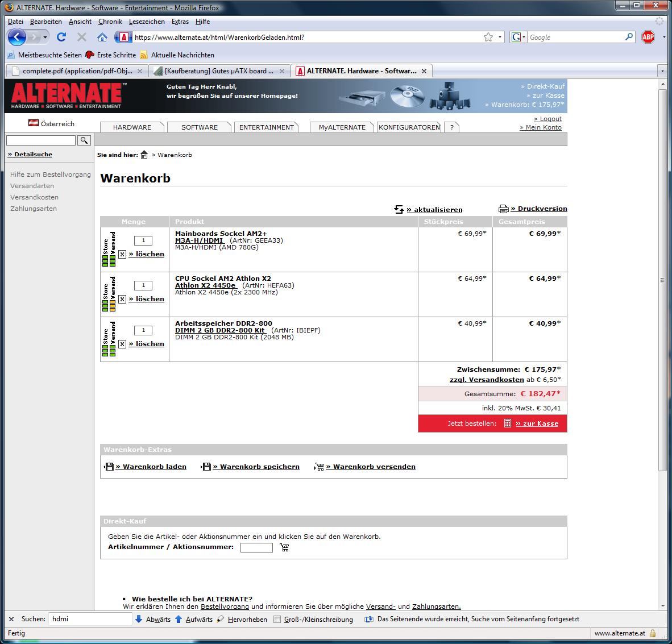Switch to the Kaufberatung µATX board tab

(219, 71)
